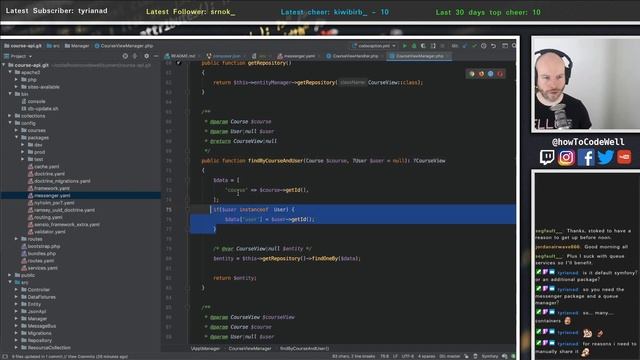Open the Twitch social icon on overlay

point(547,157)
